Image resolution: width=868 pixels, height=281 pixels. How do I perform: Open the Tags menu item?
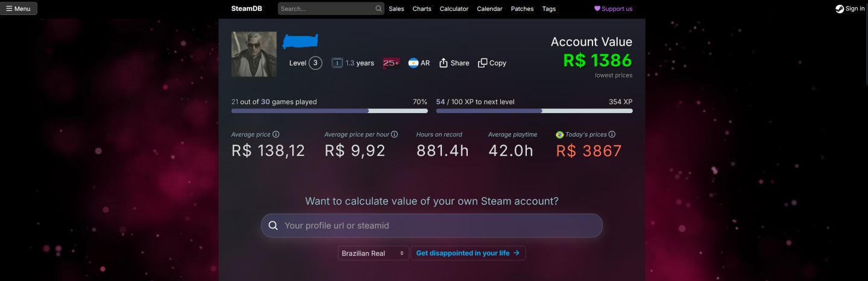[x=549, y=8]
